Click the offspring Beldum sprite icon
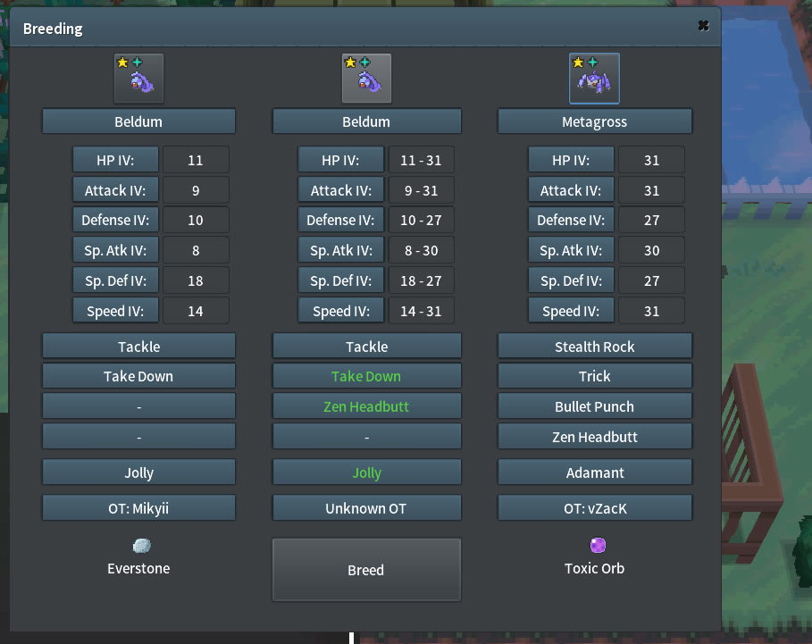The height and width of the screenshot is (644, 812). coord(366,79)
